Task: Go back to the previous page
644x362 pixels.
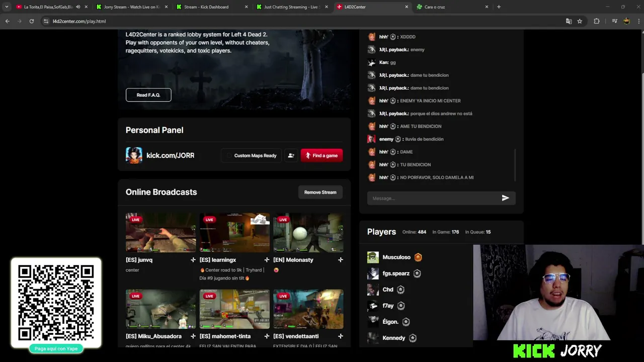Action: [x=7, y=21]
